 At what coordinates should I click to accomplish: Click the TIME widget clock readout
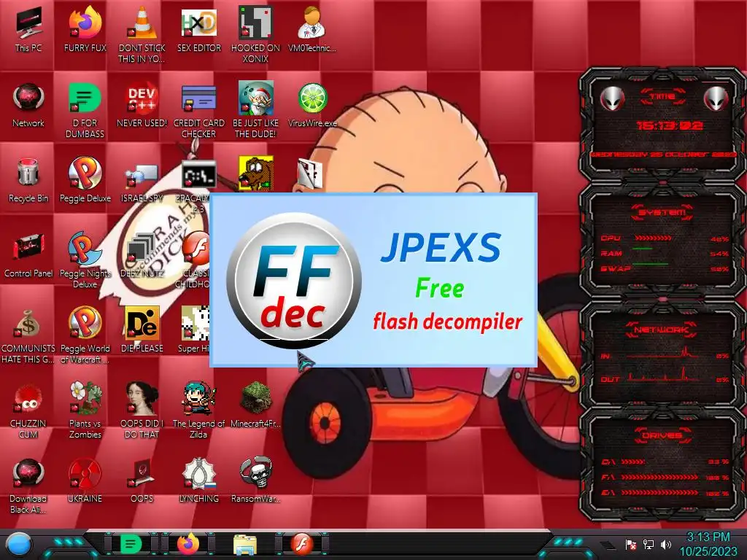(670, 125)
